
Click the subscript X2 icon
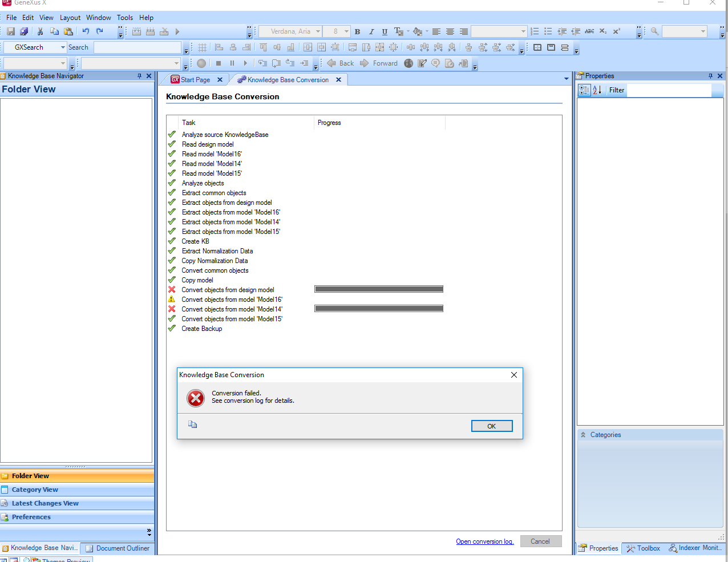tap(603, 31)
